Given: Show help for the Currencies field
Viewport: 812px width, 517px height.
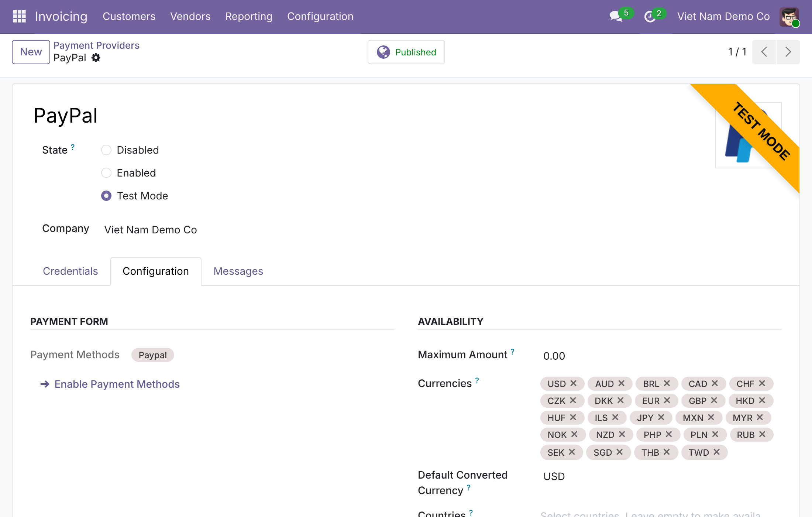Looking at the screenshot, I should coord(477,380).
